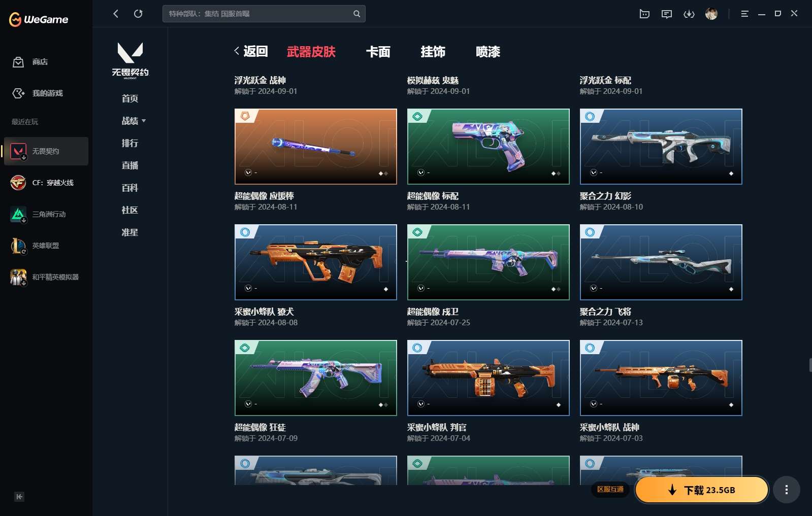This screenshot has height=516, width=812.
Task: Click the search magnifier icon
Action: (356, 14)
